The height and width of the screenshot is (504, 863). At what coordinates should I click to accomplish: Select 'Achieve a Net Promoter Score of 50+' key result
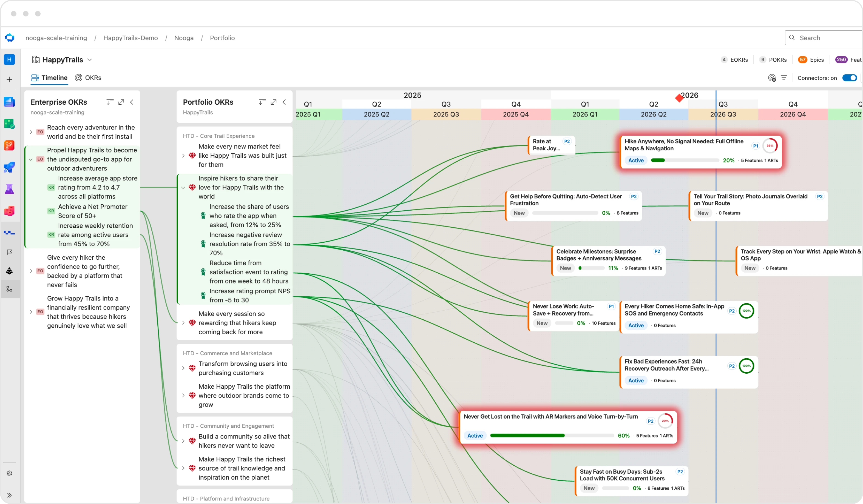pyautogui.click(x=93, y=211)
